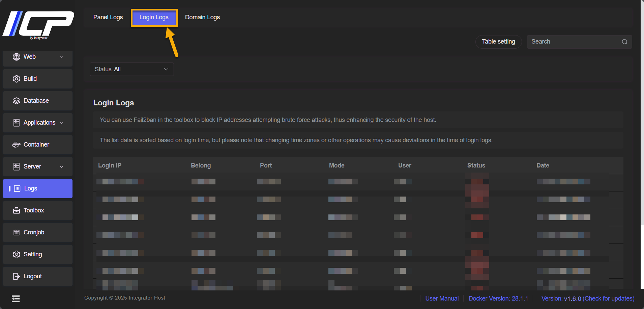Open the Status All dropdown
Viewport: 644px width, 309px height.
[132, 69]
